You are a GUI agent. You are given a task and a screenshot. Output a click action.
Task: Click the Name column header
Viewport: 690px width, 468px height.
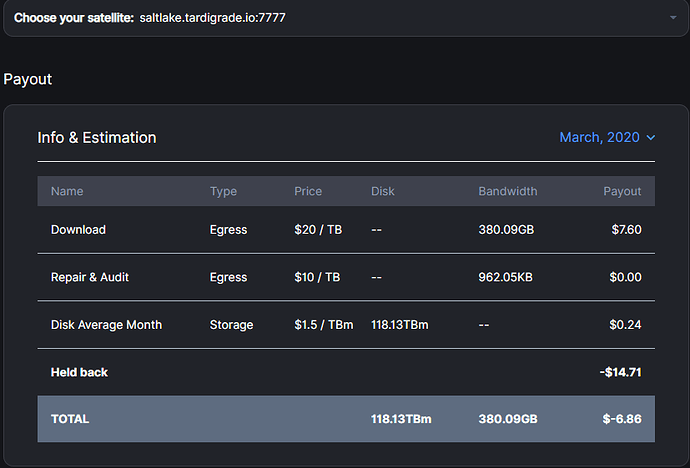click(67, 191)
